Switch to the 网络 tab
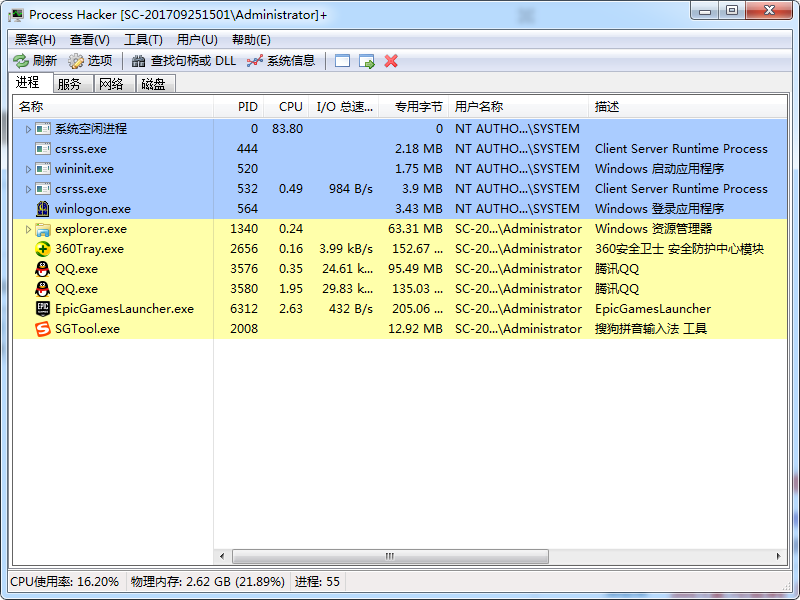The height and width of the screenshot is (600, 800). tap(111, 84)
